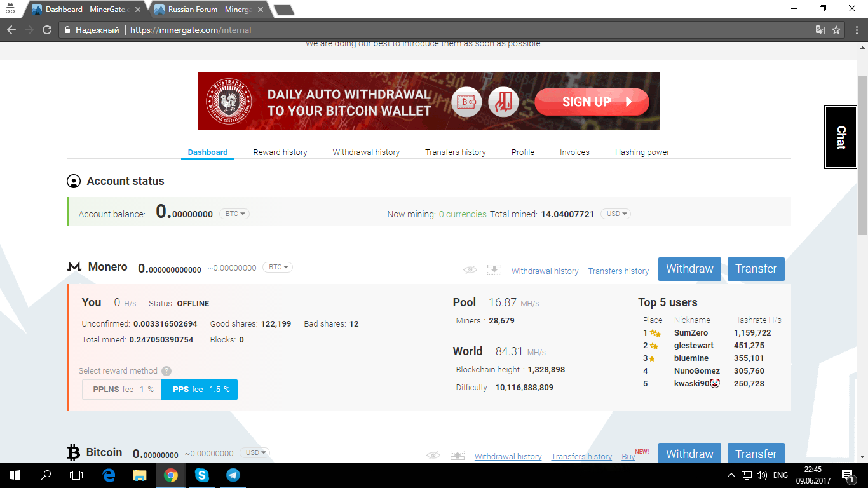
Task: Select the PPLNS fee 1% reward method
Action: [122, 390]
